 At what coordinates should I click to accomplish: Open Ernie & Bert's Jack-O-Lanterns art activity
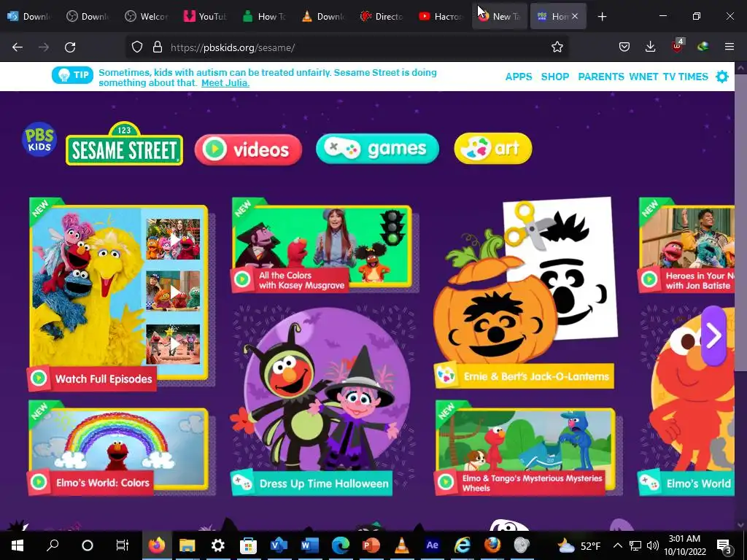coord(525,293)
